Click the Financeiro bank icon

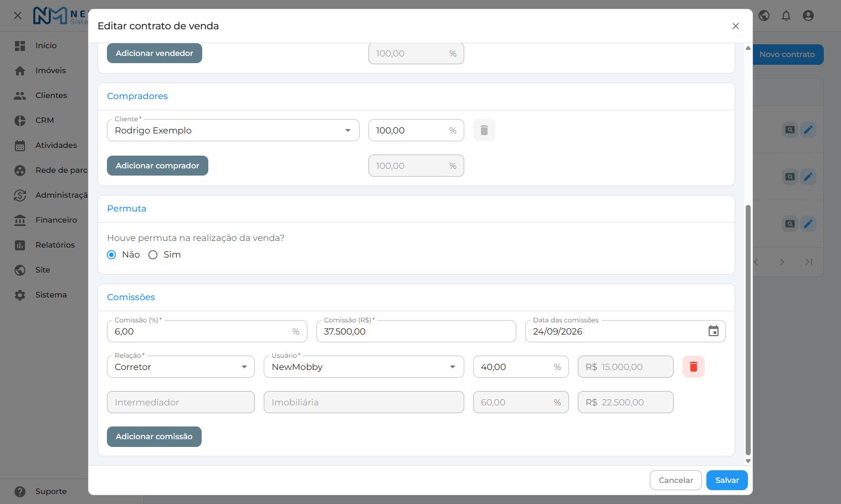click(x=20, y=220)
